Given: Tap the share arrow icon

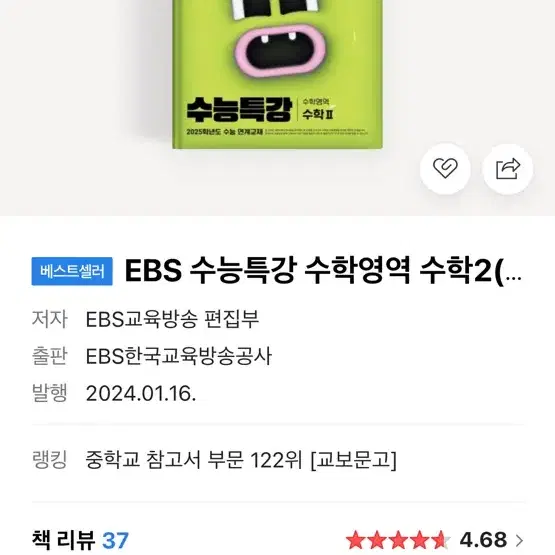Looking at the screenshot, I should click(508, 168).
